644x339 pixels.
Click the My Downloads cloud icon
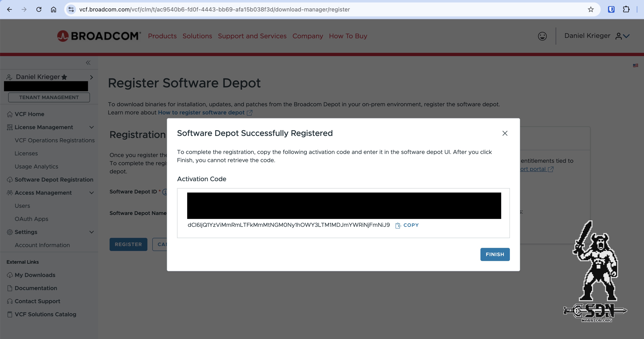tap(10, 275)
